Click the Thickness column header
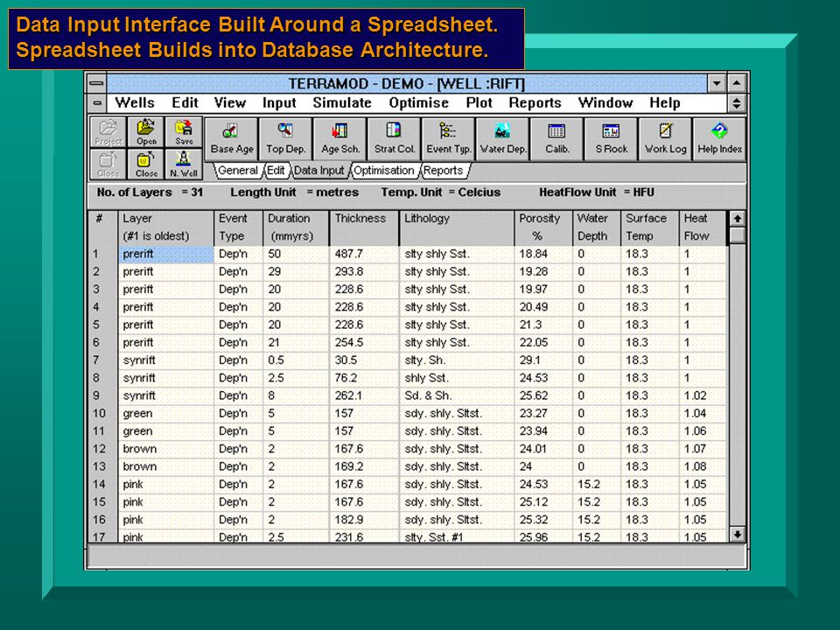The image size is (840, 630). (x=364, y=227)
